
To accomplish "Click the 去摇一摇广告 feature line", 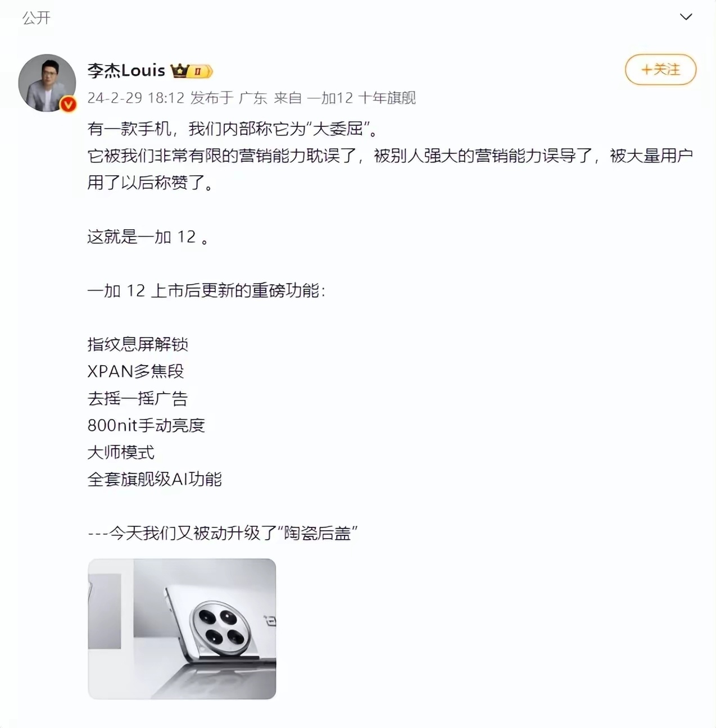I will click(x=138, y=398).
